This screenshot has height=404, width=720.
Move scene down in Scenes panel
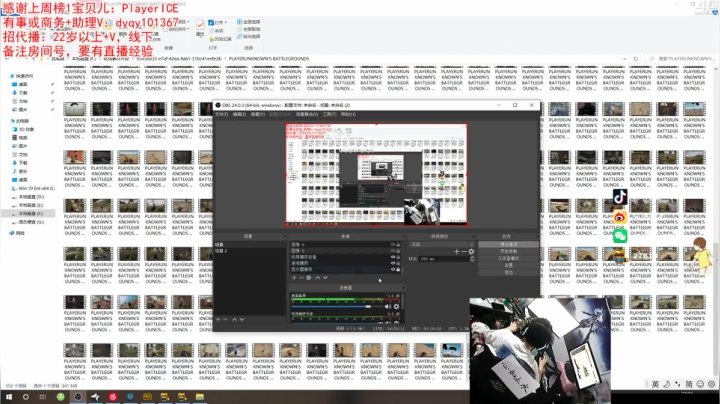[242, 319]
